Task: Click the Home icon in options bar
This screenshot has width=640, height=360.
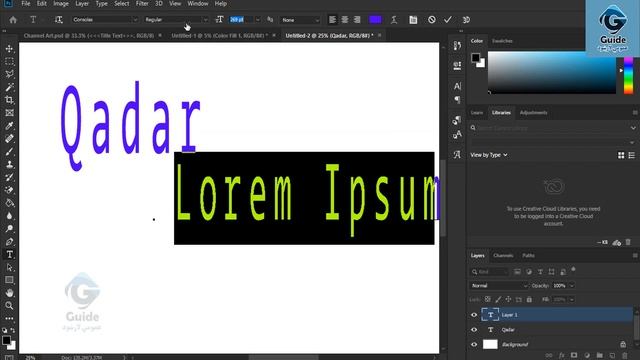Action: 13,20
